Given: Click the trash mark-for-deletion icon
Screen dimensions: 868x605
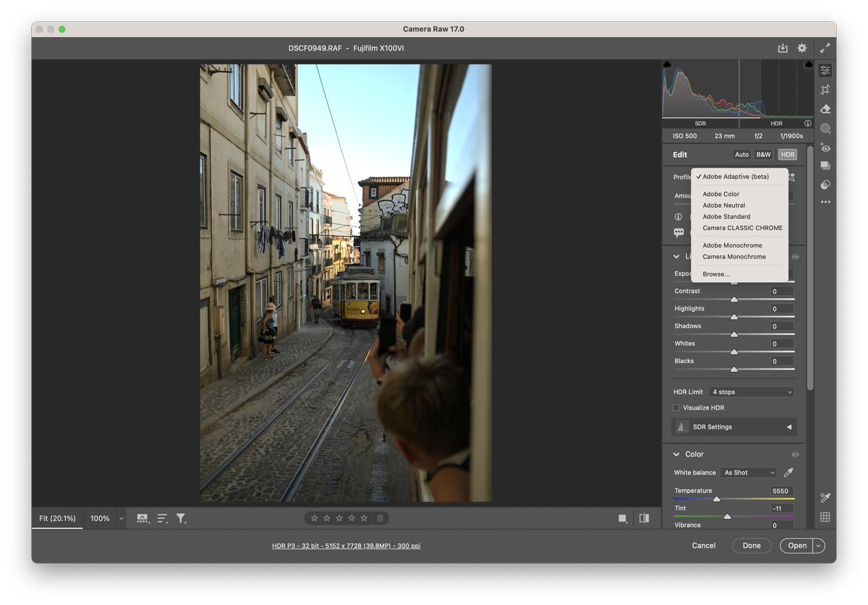Looking at the screenshot, I should (380, 518).
